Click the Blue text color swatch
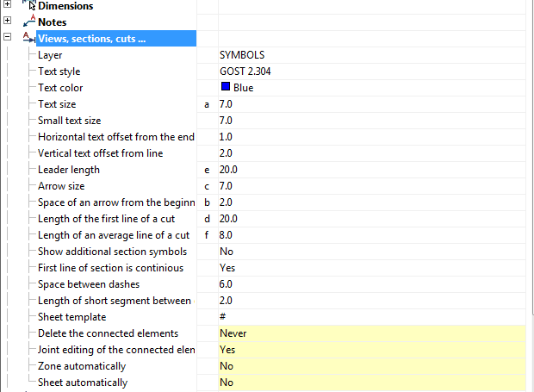 (x=226, y=87)
